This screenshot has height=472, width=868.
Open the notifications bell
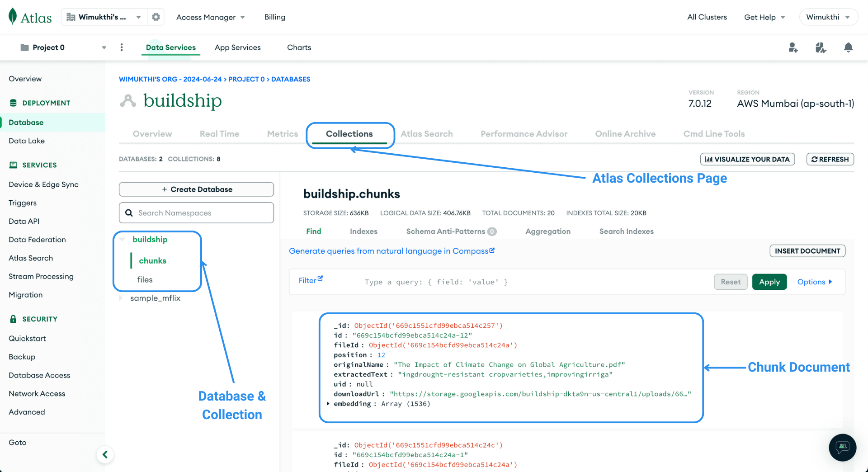click(x=848, y=47)
